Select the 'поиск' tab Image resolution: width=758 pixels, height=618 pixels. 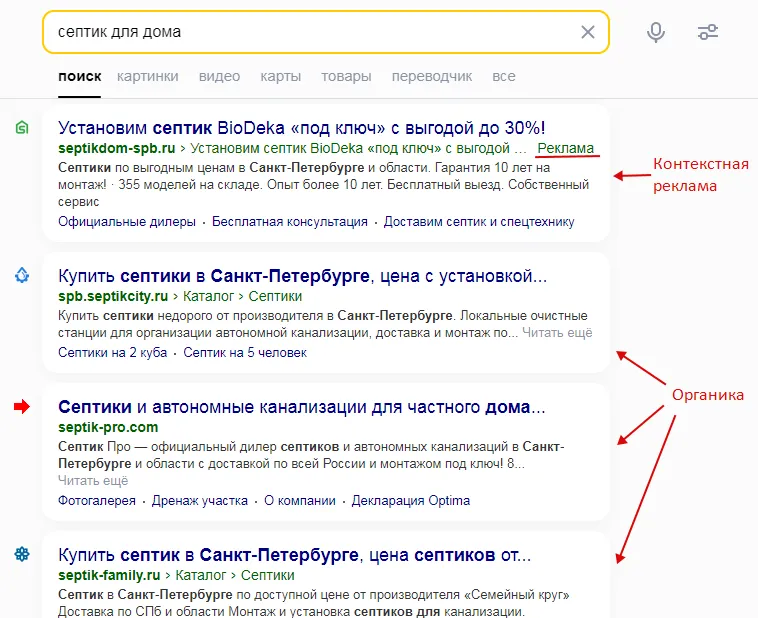pyautogui.click(x=80, y=76)
